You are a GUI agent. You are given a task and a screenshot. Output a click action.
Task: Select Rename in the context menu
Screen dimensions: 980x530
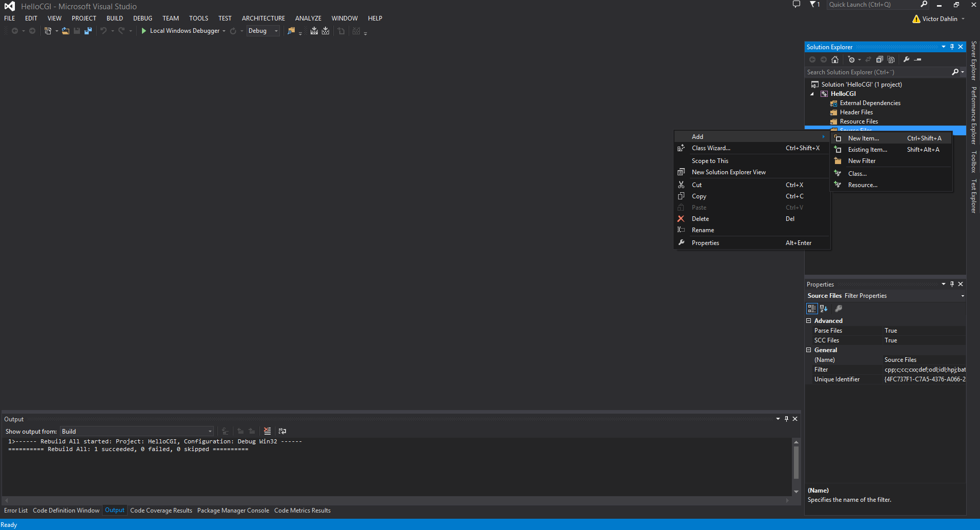(x=752, y=230)
